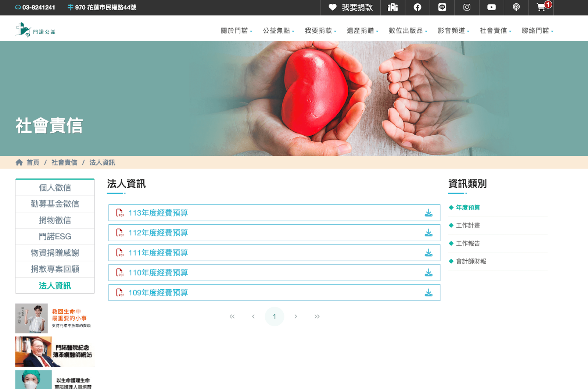
Task: Click the hospital building icon
Action: click(393, 7)
